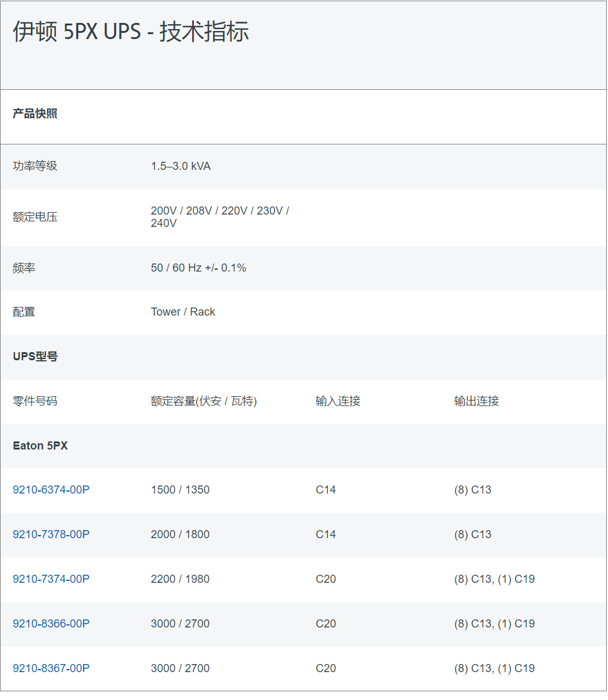Open part number 9210-7374-00P link
This screenshot has height=700, width=608.
tap(51, 579)
